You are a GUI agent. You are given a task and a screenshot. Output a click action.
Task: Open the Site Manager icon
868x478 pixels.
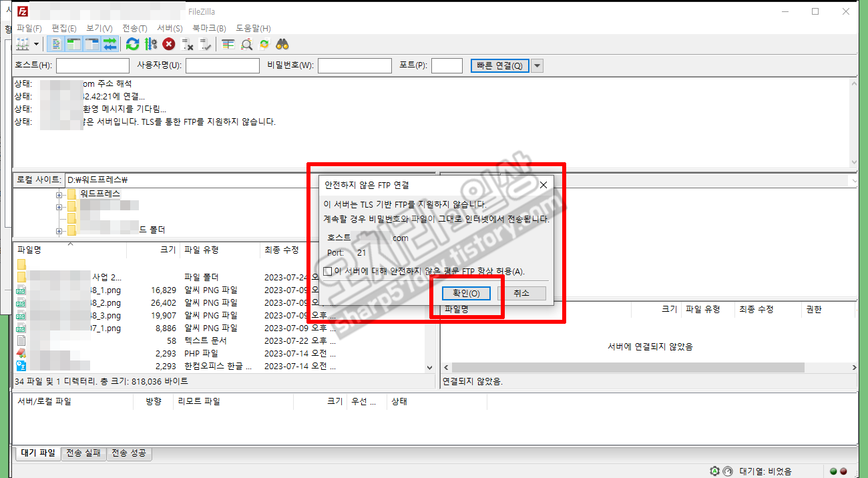[x=23, y=44]
